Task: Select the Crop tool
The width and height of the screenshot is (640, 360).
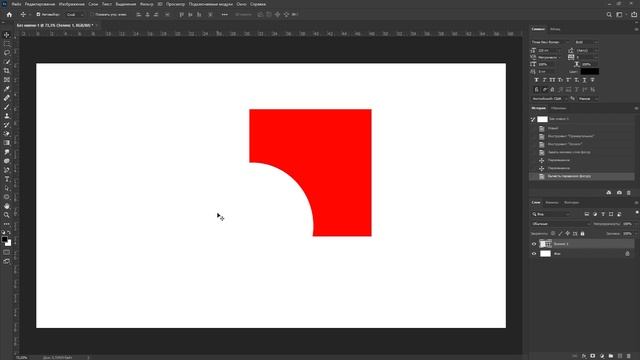Action: (7, 71)
